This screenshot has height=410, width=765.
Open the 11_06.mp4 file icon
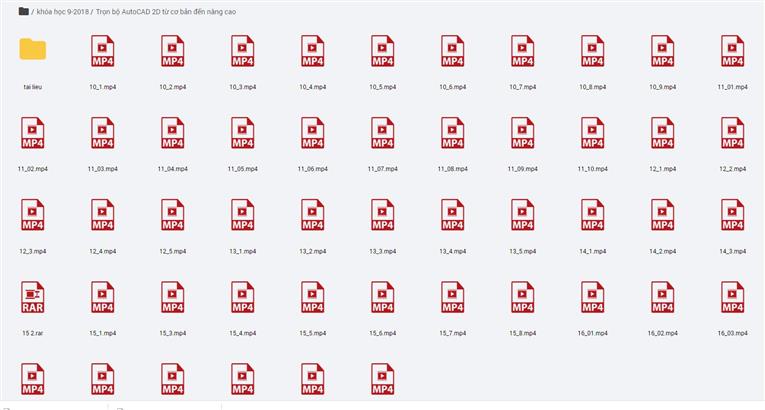[313, 132]
